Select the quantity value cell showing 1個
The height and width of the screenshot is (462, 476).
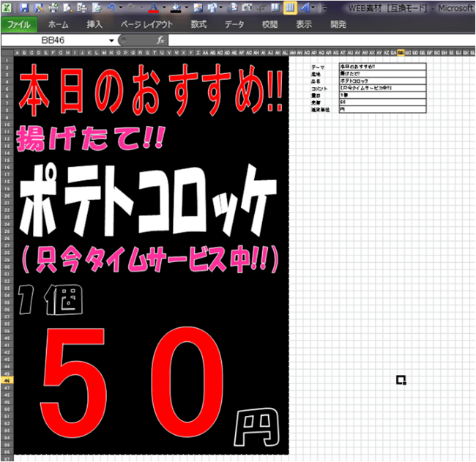[382, 95]
